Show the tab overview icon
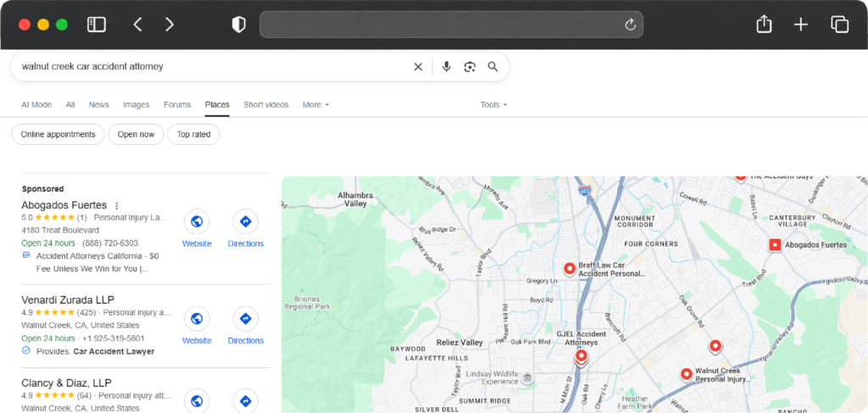This screenshot has height=413, width=868. pos(839,25)
